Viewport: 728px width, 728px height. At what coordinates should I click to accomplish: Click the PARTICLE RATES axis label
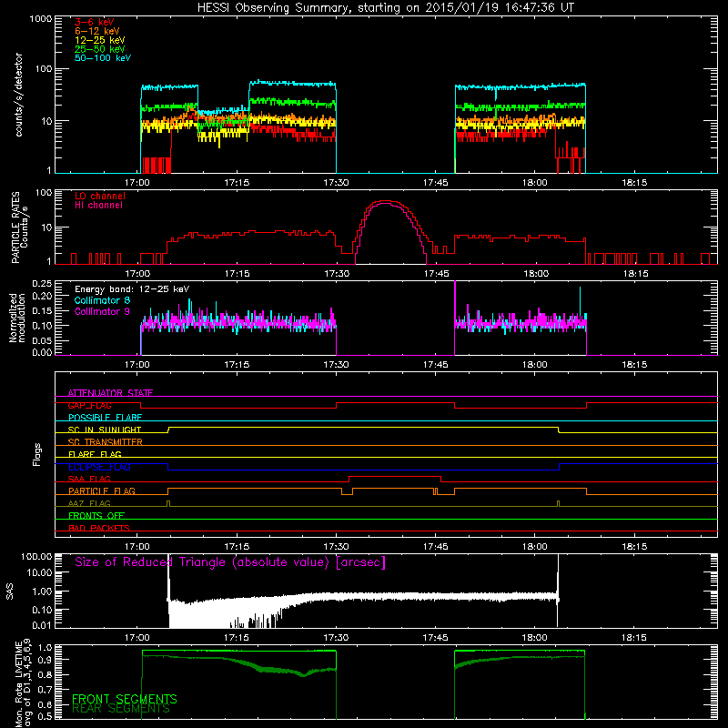(19, 227)
